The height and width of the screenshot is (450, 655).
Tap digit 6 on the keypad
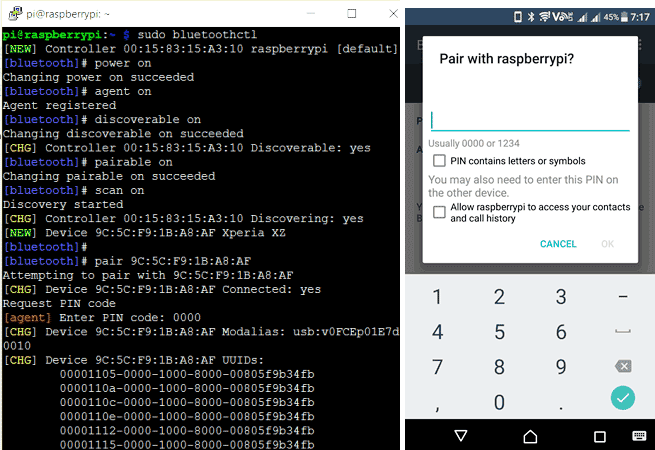click(561, 332)
